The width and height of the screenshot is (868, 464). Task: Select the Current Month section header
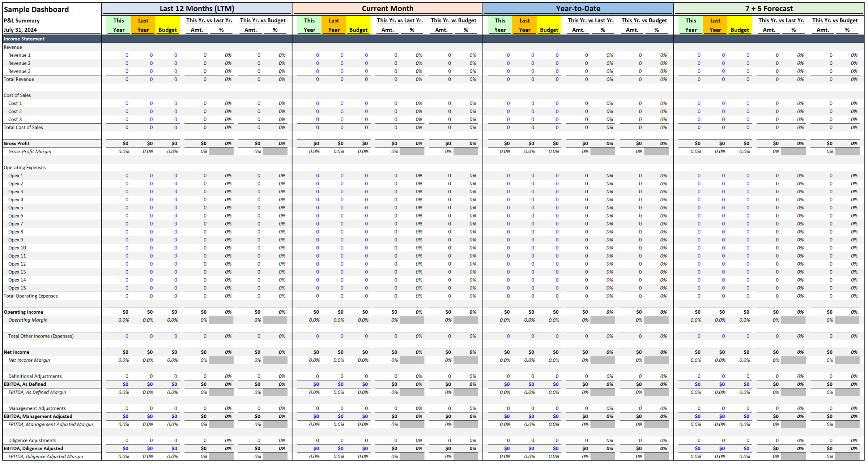coord(387,8)
